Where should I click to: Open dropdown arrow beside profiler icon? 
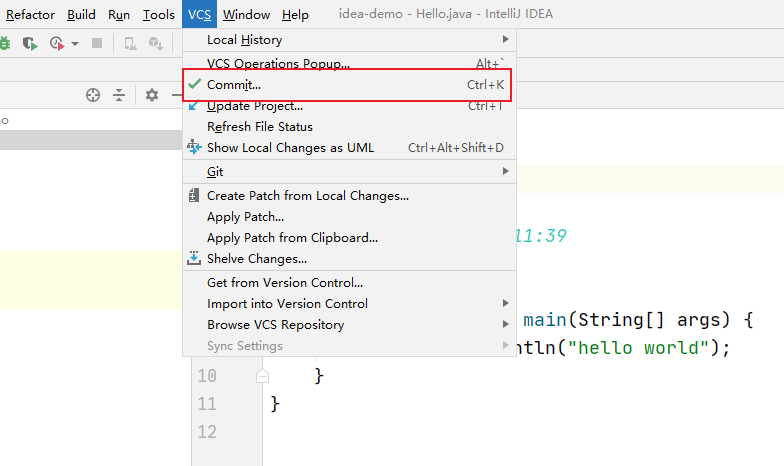[x=75, y=44]
